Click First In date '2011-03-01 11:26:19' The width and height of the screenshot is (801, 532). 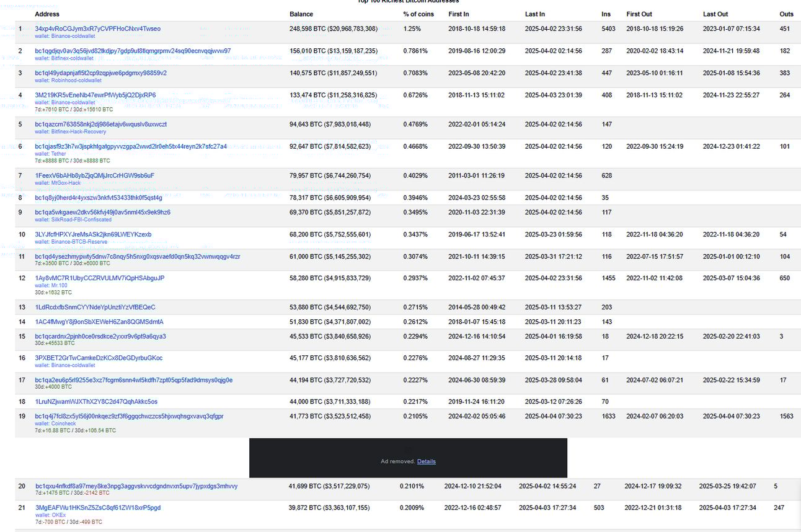click(x=477, y=175)
